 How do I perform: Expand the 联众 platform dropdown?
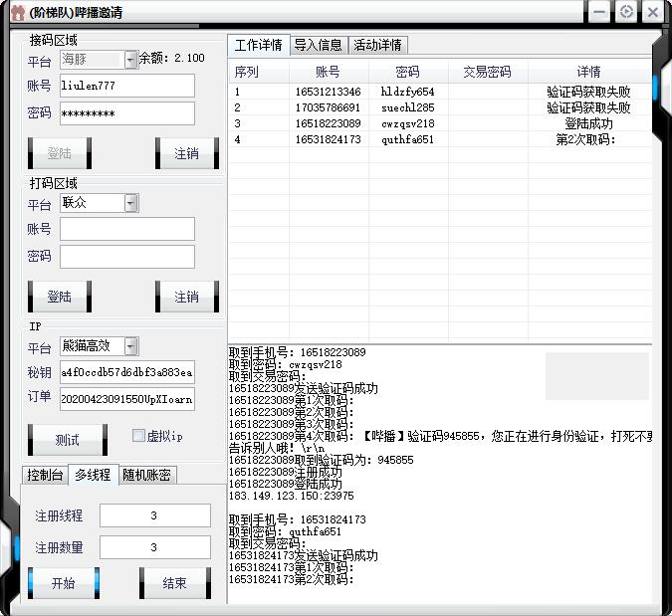[x=131, y=203]
